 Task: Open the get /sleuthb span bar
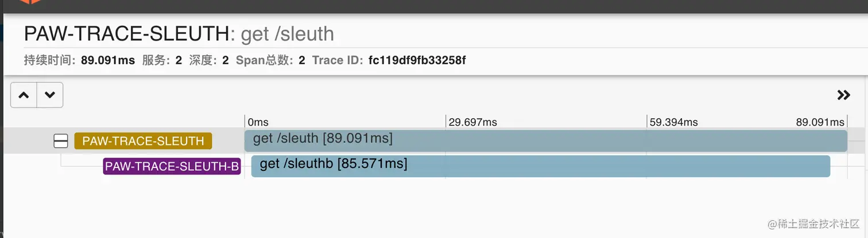[x=540, y=166]
